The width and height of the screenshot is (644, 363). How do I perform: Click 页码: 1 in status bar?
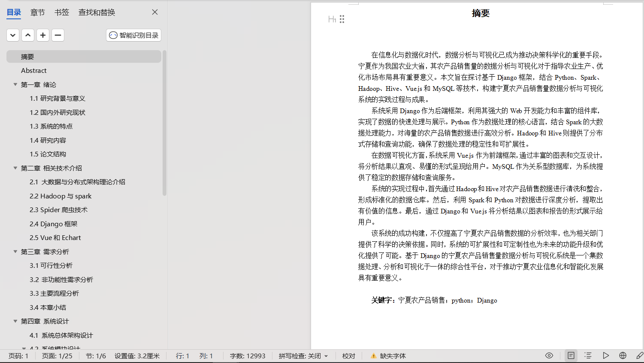(18, 356)
